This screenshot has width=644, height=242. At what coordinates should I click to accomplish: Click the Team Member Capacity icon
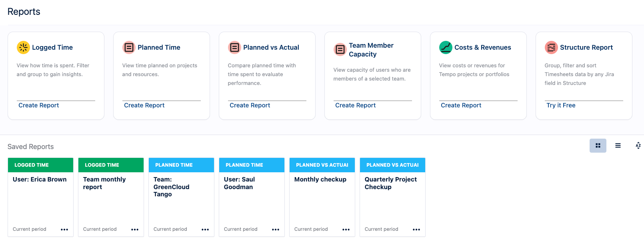coord(340,50)
